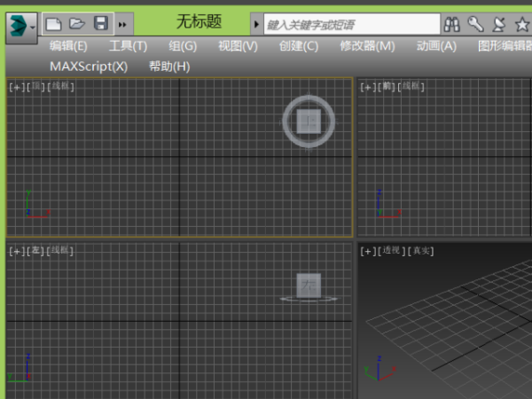Open the 帮助(H) help menu
Image resolution: width=532 pixels, height=399 pixels.
[x=169, y=66]
